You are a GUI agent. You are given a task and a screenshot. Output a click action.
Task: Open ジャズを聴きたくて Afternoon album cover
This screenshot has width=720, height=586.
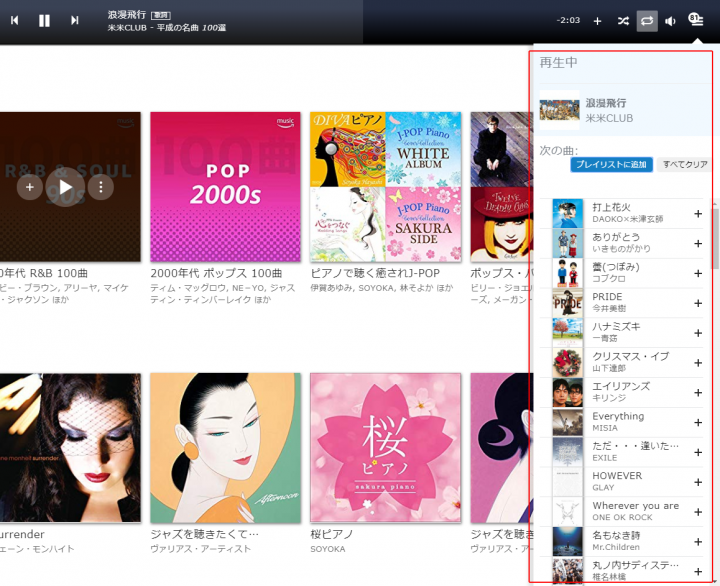click(225, 448)
